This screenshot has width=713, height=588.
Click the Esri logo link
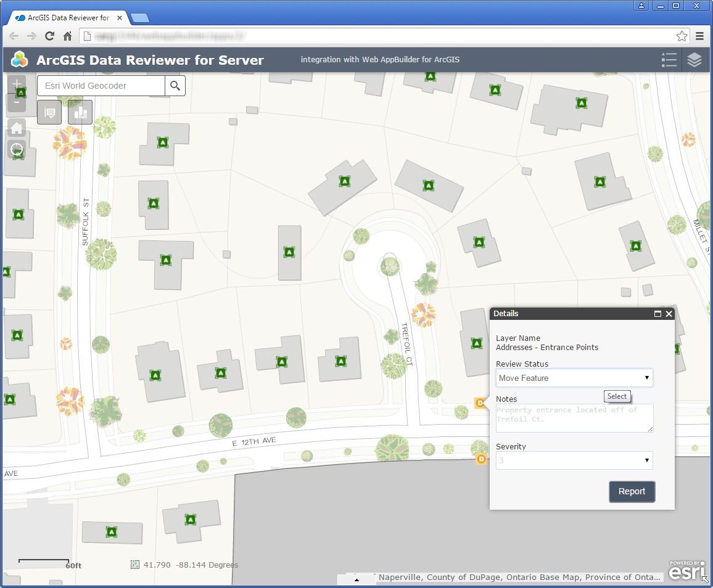click(687, 570)
